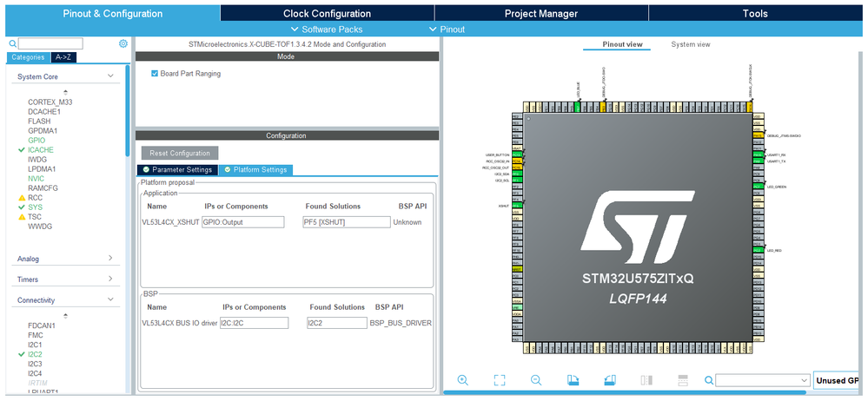Select the RCC_OSC32_IN pin
This screenshot has width=868, height=401.
click(517, 161)
